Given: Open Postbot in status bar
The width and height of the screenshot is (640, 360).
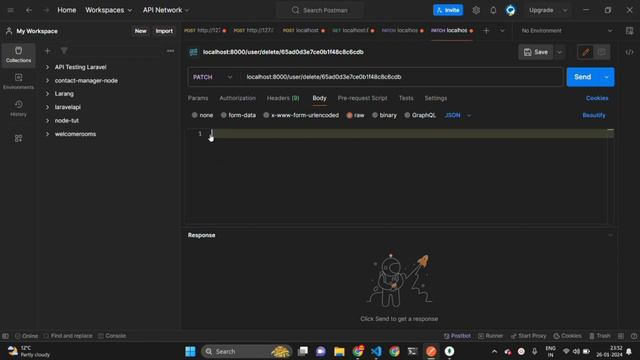Looking at the screenshot, I should pos(457,336).
